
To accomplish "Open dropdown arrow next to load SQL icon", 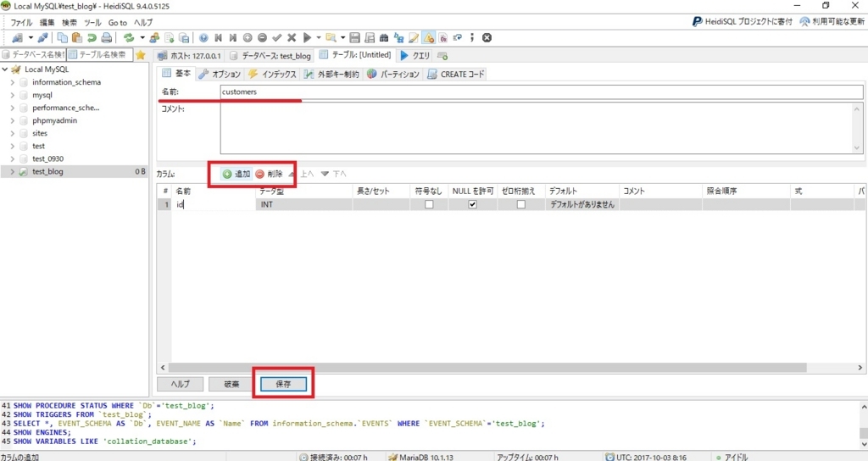I will click(x=342, y=37).
